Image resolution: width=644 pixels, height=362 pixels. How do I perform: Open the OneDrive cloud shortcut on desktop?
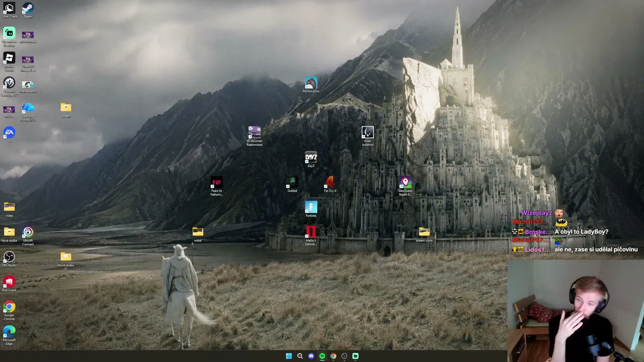(28, 112)
